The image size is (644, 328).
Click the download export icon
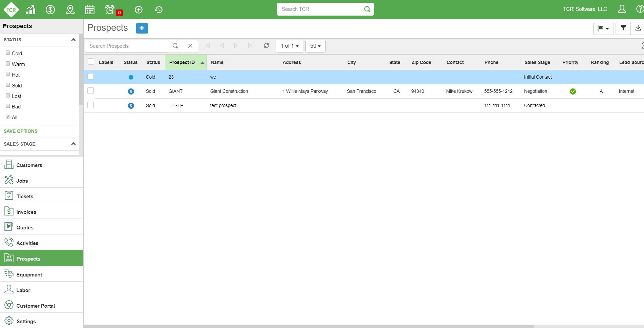pyautogui.click(x=638, y=28)
